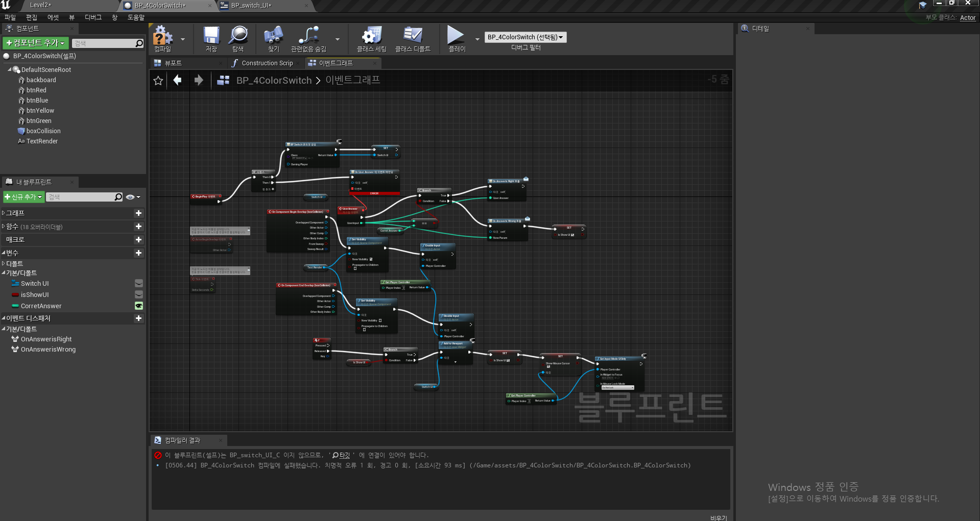The image size is (980, 521).
Task: Add a new macro with plus icon
Action: coord(138,240)
